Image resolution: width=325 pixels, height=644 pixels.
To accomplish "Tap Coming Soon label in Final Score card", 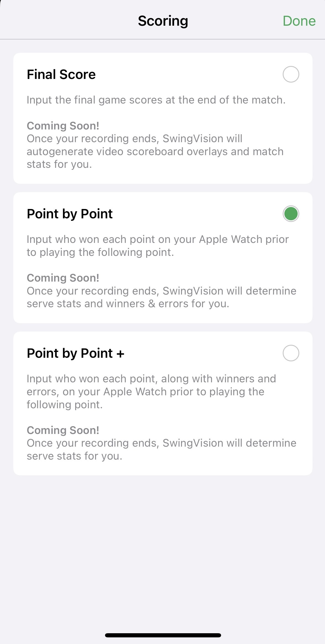I will point(63,126).
